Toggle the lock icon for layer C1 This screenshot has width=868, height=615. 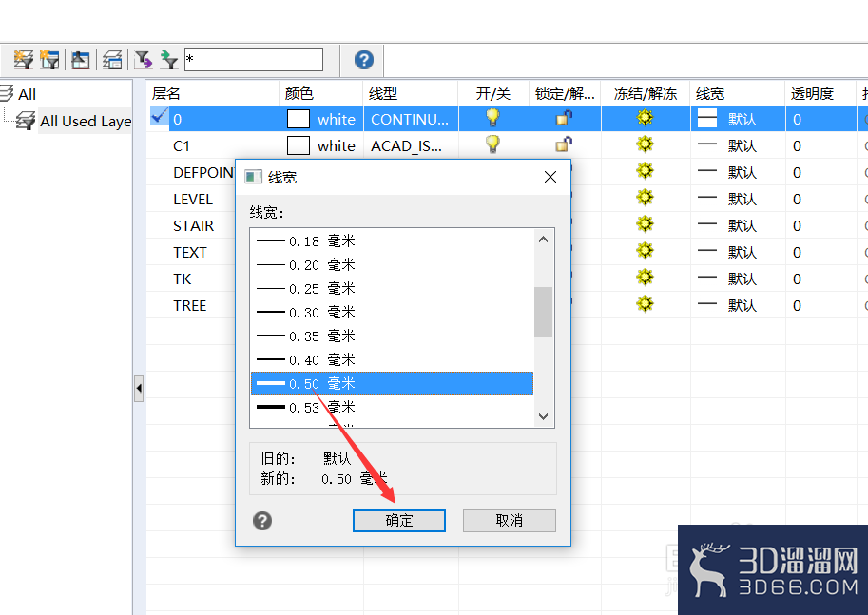564,144
